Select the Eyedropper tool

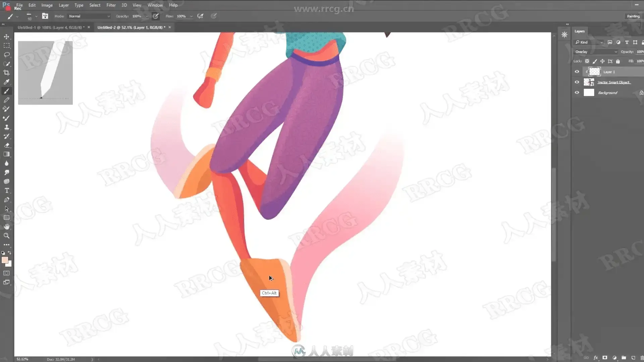coord(6,82)
